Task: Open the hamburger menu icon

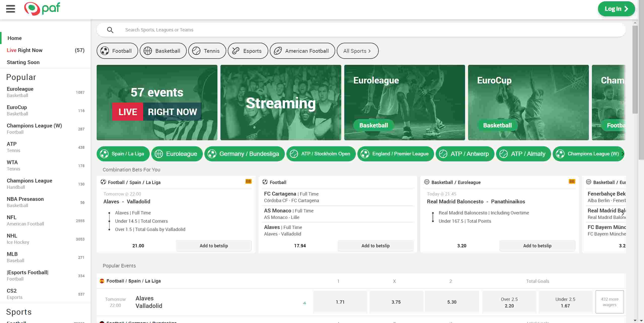Action: [x=11, y=9]
